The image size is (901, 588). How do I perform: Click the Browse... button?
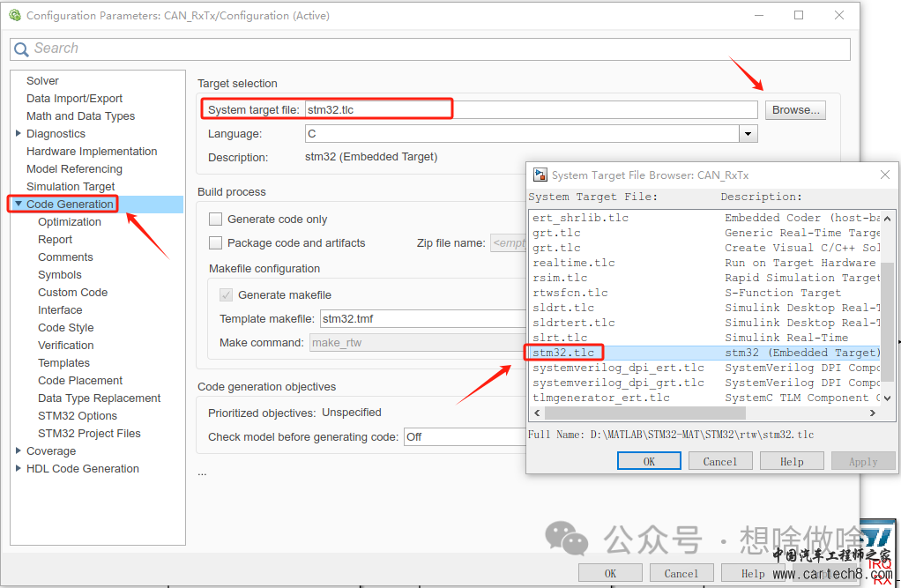[795, 110]
